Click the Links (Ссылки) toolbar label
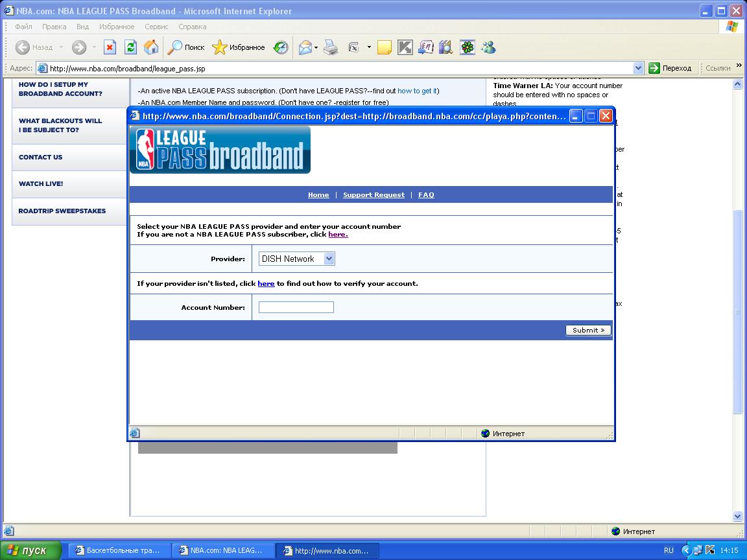 tap(717, 68)
